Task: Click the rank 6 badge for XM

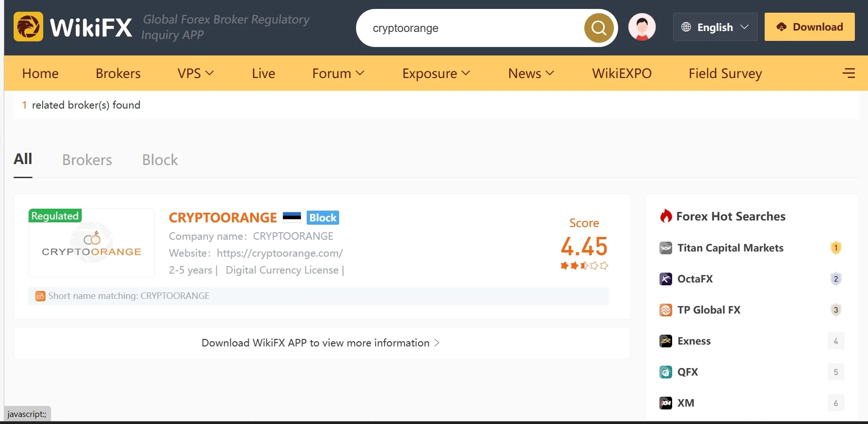Action: (836, 403)
